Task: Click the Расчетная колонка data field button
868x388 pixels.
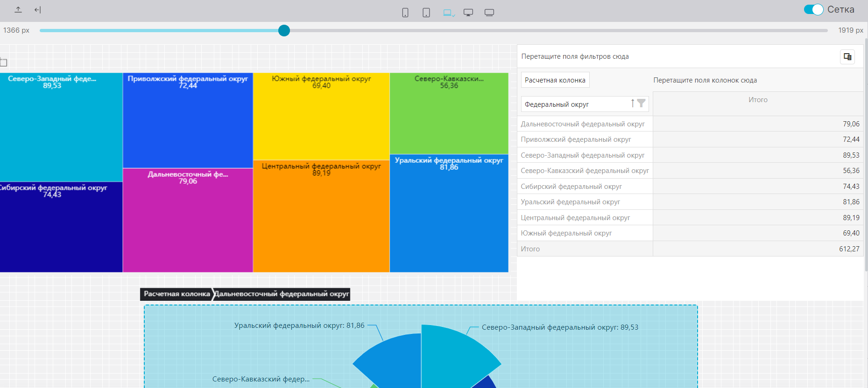Action: tap(555, 80)
